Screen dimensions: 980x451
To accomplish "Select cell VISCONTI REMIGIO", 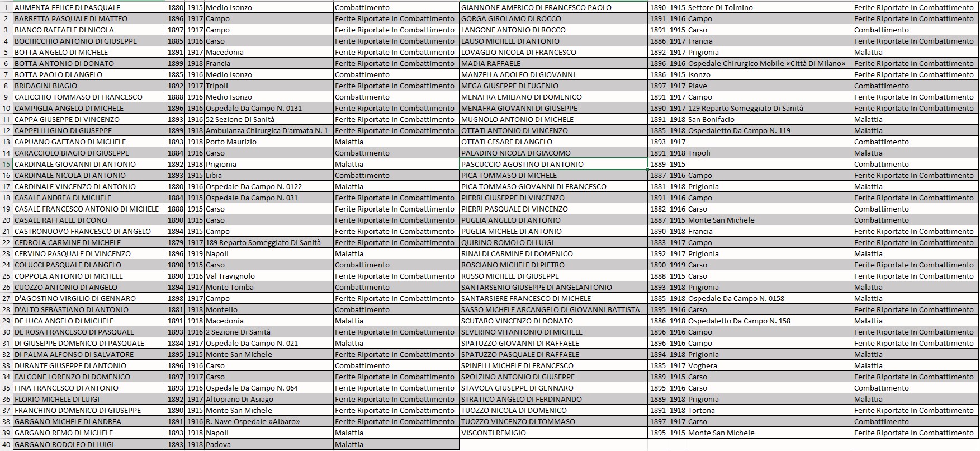I will [553, 433].
